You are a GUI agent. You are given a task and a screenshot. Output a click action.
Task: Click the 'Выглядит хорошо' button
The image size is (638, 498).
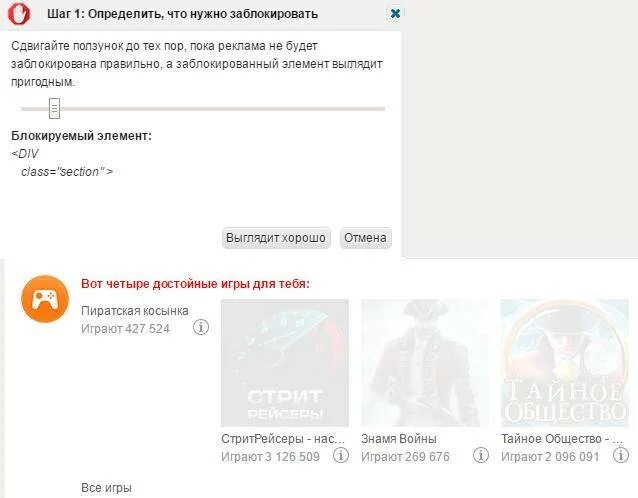click(276, 238)
